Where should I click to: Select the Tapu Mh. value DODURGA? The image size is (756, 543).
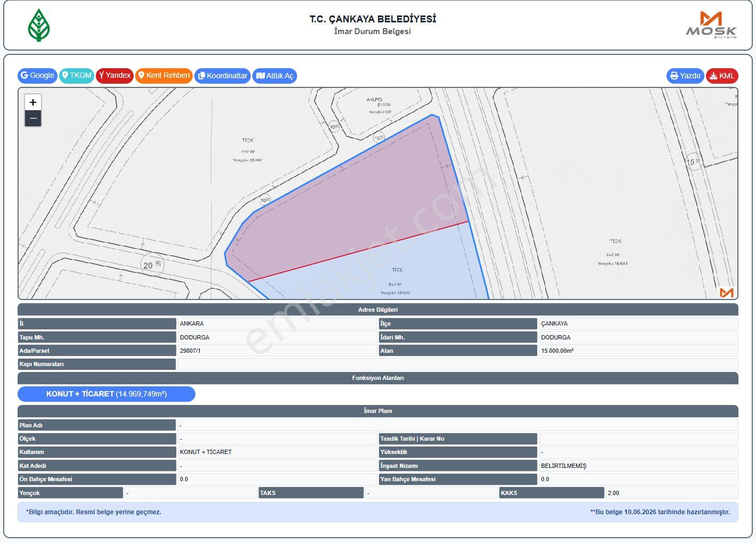point(194,337)
